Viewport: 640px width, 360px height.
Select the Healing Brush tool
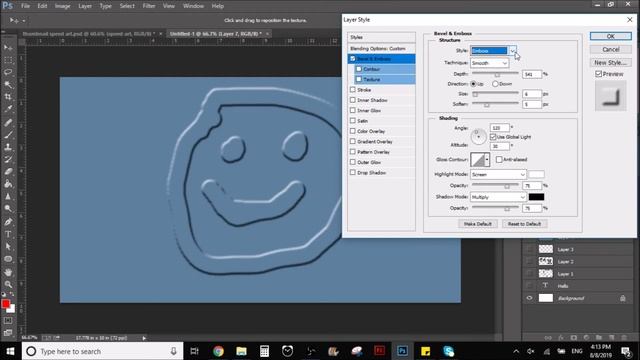tap(8, 122)
